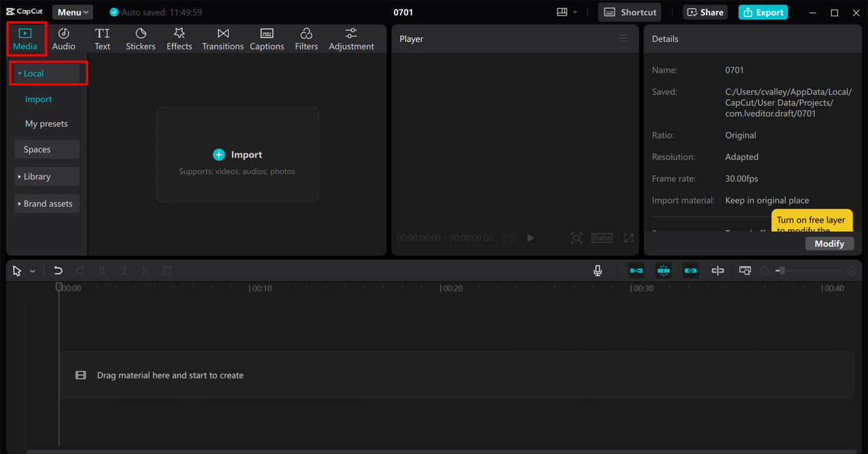This screenshot has width=868, height=454.
Task: Open the Adjustment tab
Action: pyautogui.click(x=351, y=39)
